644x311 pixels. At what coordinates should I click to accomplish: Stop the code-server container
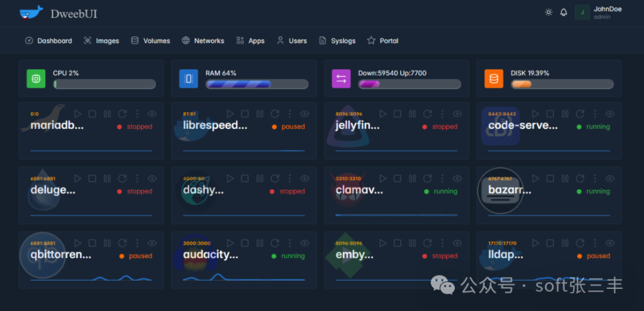click(x=550, y=113)
